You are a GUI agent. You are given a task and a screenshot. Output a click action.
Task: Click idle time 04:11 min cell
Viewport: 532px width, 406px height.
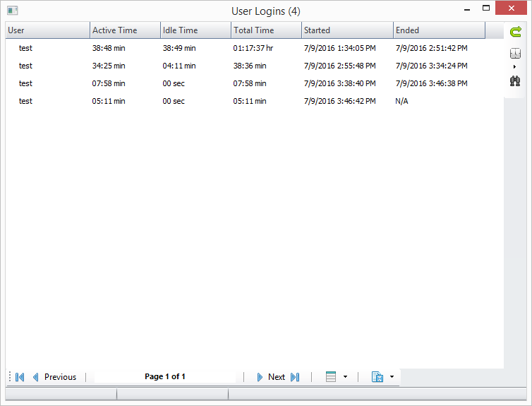pos(179,66)
